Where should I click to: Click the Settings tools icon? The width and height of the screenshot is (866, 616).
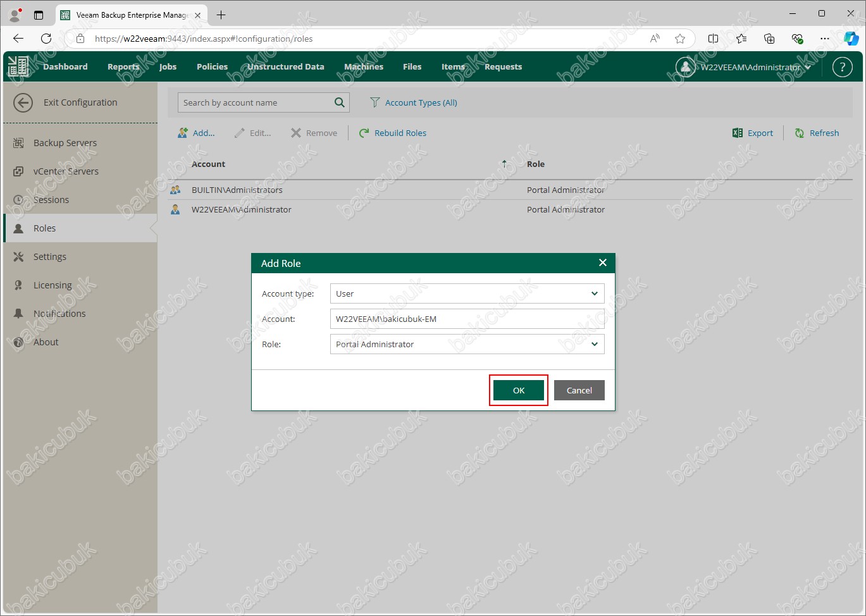pyautogui.click(x=18, y=257)
